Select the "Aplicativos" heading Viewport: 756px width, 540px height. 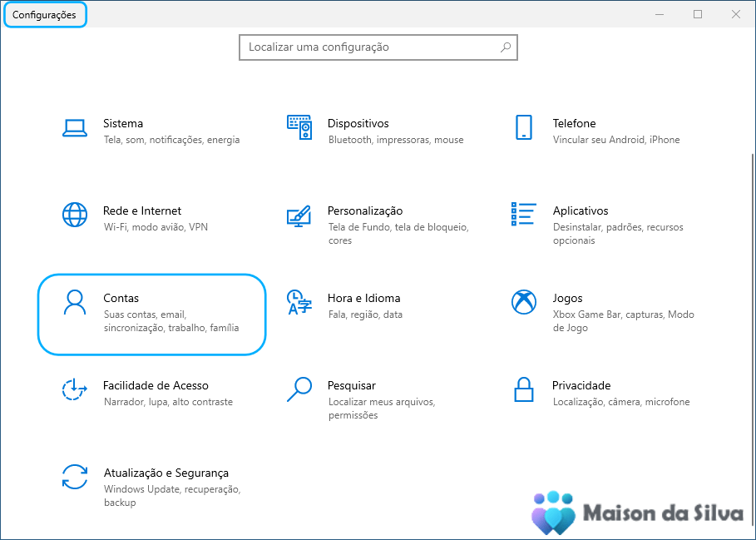point(581,211)
